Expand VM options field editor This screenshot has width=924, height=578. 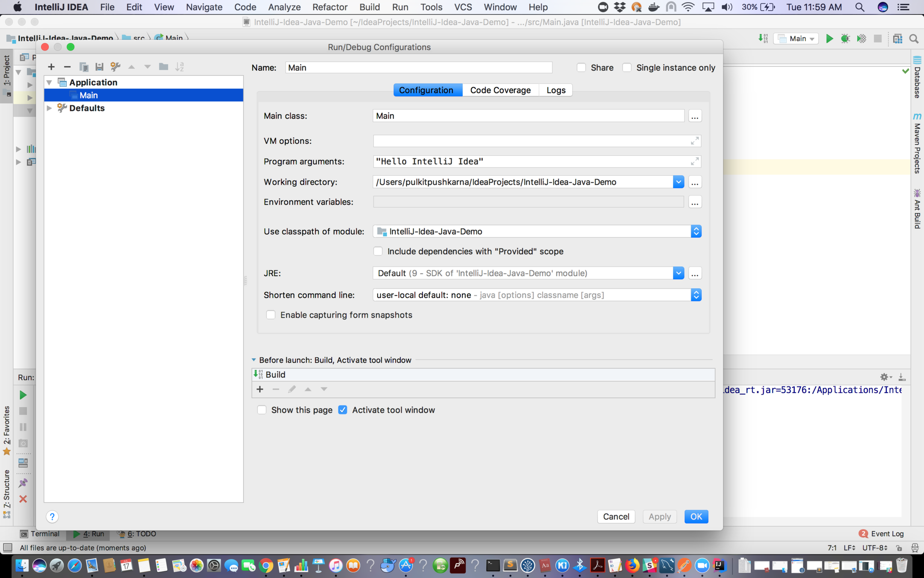pos(695,141)
